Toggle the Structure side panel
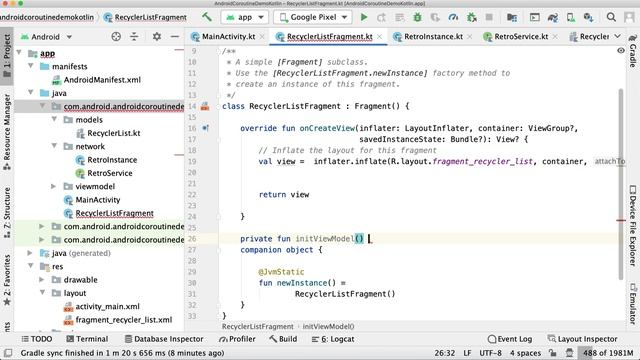The width and height of the screenshot is (640, 360). (7, 212)
